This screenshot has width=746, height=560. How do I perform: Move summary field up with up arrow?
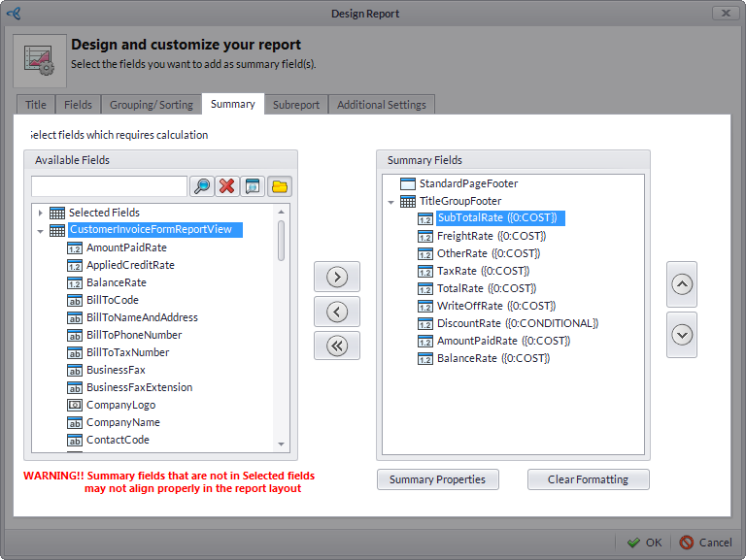[682, 284]
